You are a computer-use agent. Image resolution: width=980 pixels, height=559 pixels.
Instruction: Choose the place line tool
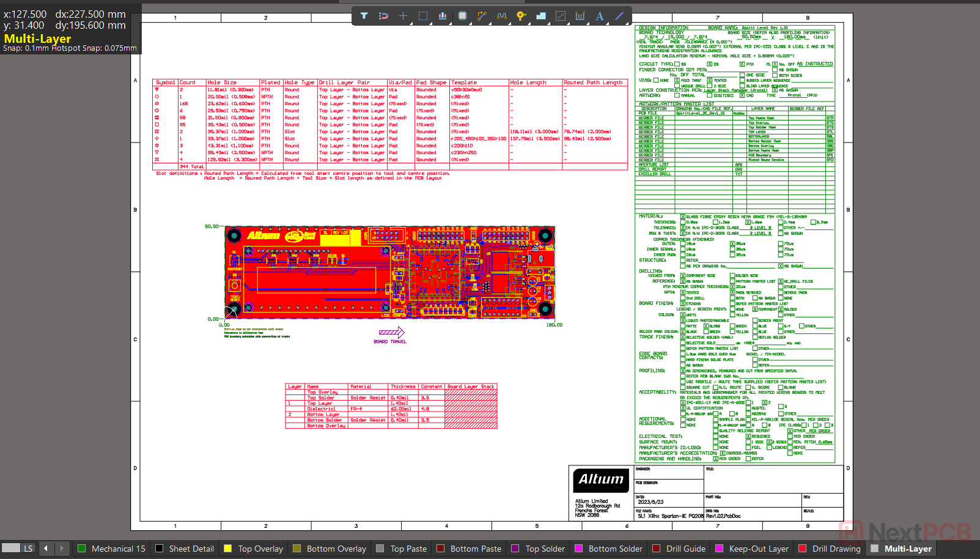tap(619, 16)
